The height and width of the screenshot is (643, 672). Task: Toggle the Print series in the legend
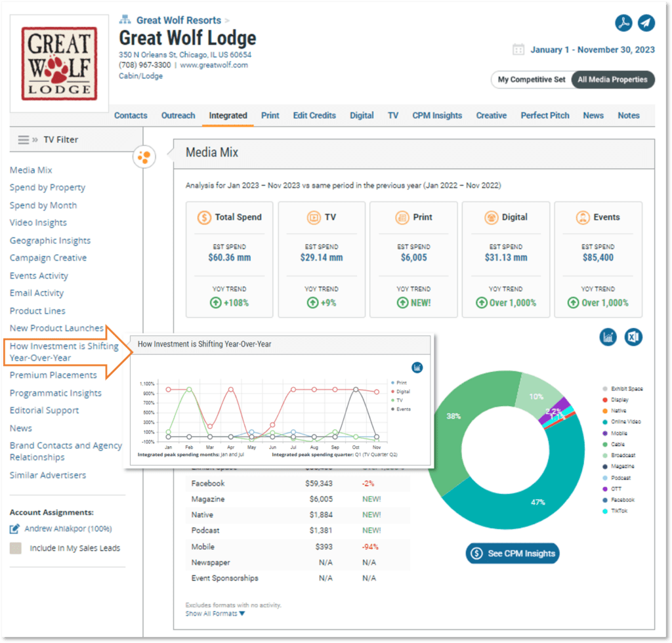[399, 383]
